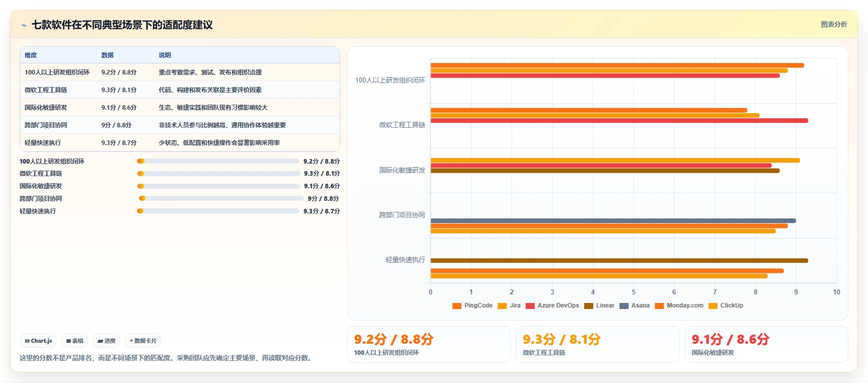
Task: Click description 生态、敏捷实践和团队现有习惯影响较大
Action: tap(213, 108)
